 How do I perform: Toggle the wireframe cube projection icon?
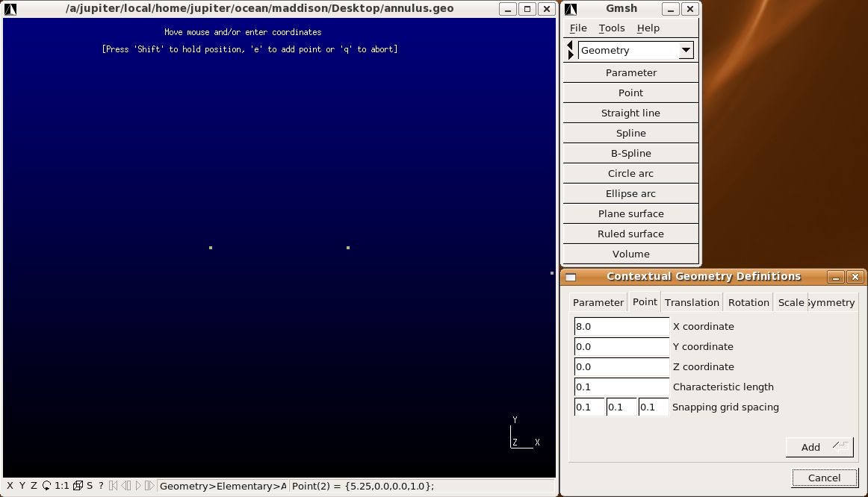coord(78,486)
